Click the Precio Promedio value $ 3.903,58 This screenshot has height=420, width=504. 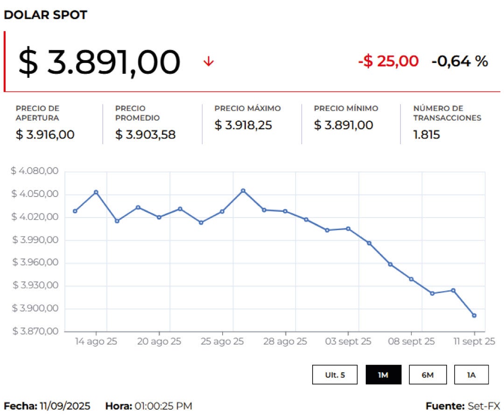pos(145,135)
